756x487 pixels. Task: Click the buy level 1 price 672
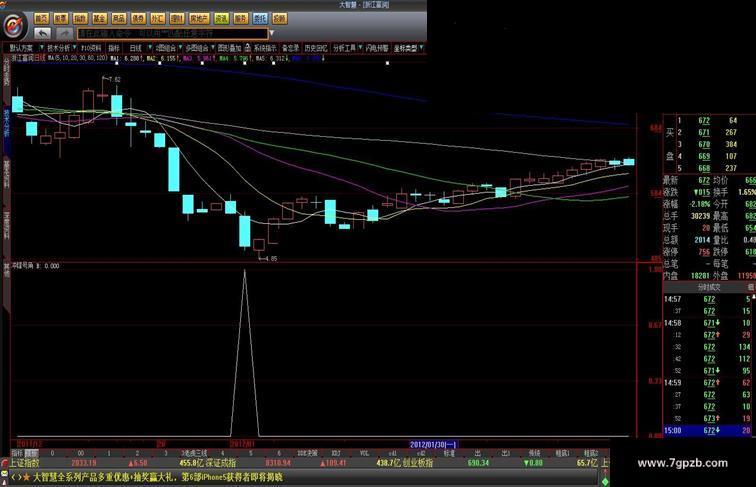[704, 120]
